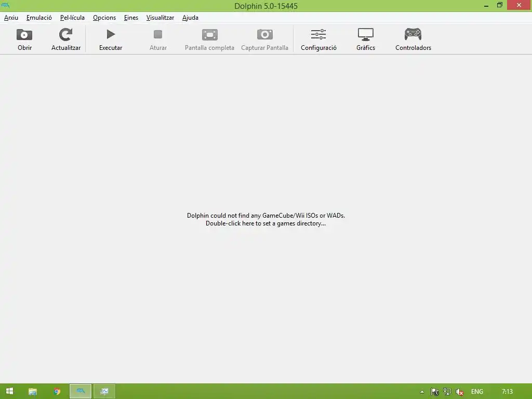
Task: Start emulation with Executar play icon
Action: click(111, 34)
